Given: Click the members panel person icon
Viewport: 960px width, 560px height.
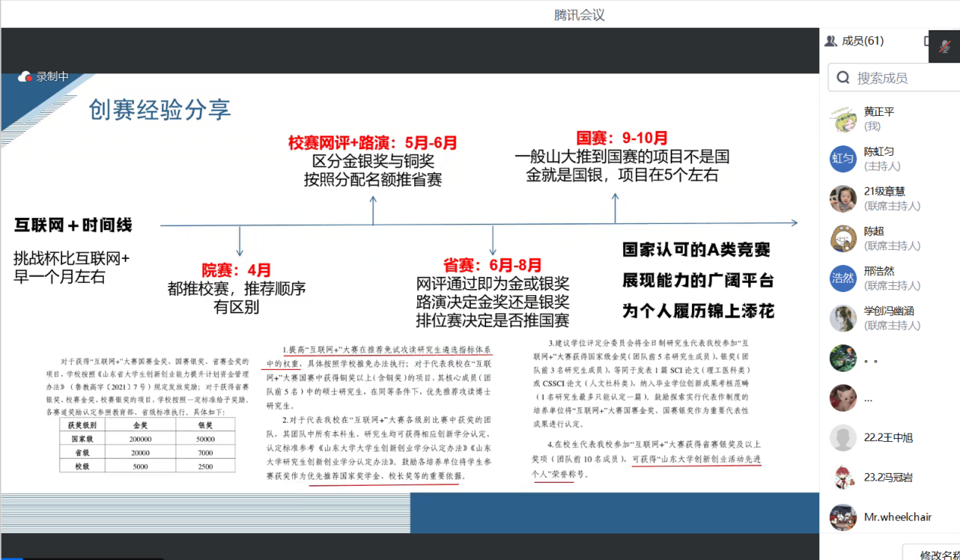Looking at the screenshot, I should [831, 41].
